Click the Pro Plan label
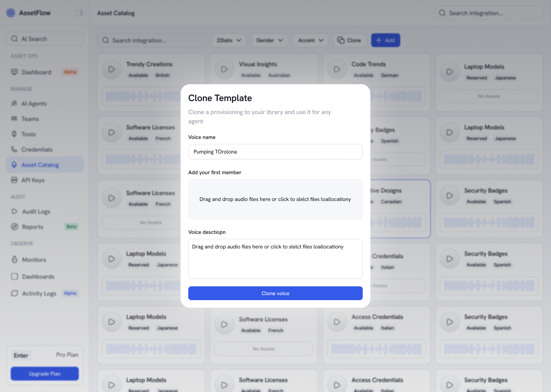Image resolution: width=551 pixels, height=392 pixels. pyautogui.click(x=67, y=355)
